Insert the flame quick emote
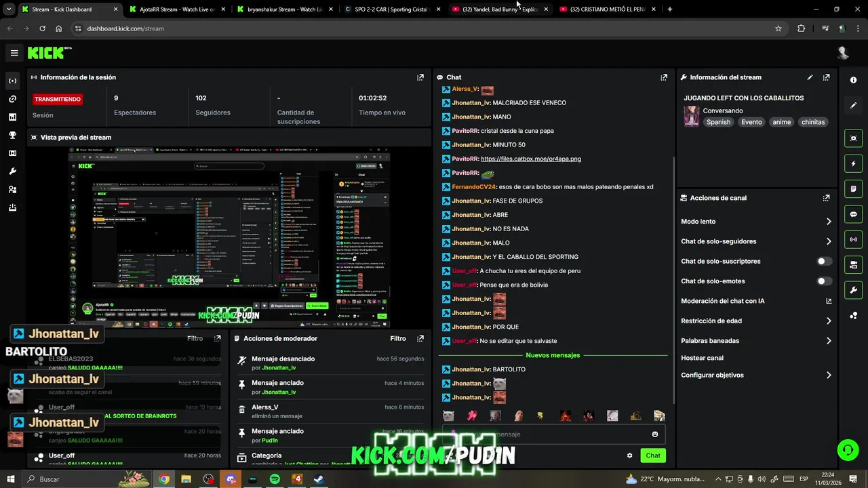This screenshot has width=868, height=488. pos(566,415)
